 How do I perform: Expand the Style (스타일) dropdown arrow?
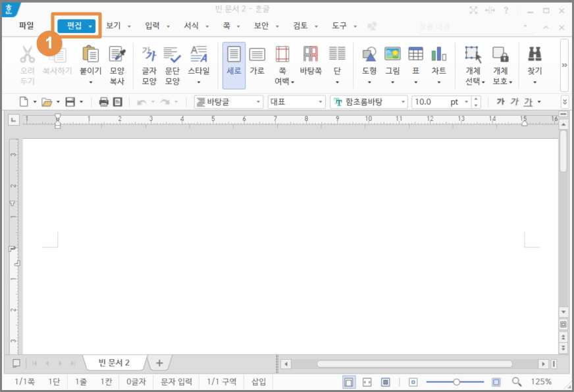pyautogui.click(x=199, y=83)
